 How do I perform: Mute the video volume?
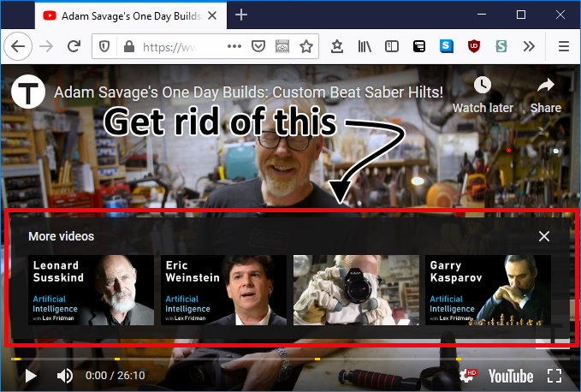(65, 376)
